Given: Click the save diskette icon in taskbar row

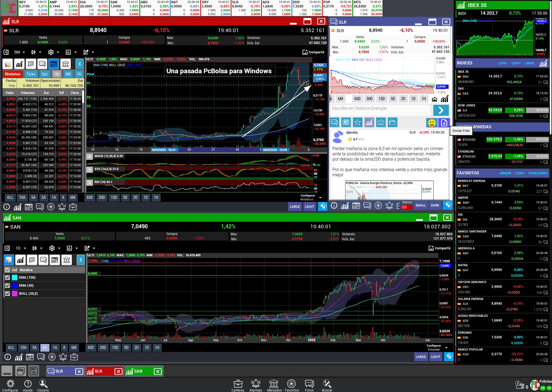Looking at the screenshot, I should tap(34, 371).
